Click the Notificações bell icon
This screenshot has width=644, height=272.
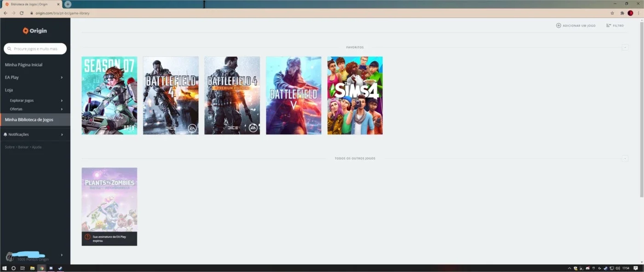(6, 134)
